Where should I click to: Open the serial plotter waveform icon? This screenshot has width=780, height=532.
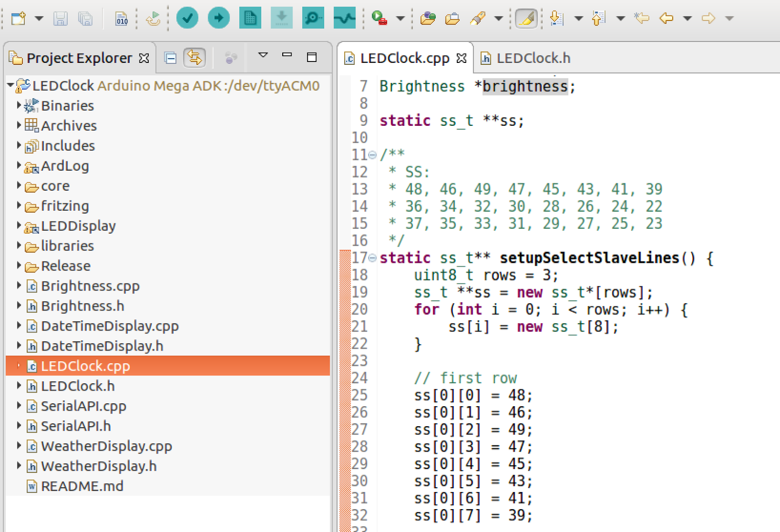coord(344,19)
